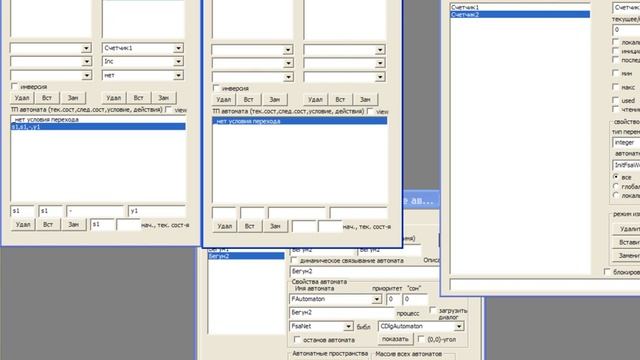
Task: Click the Бегун2 field beside 'процесс' label
Action: 342,313
